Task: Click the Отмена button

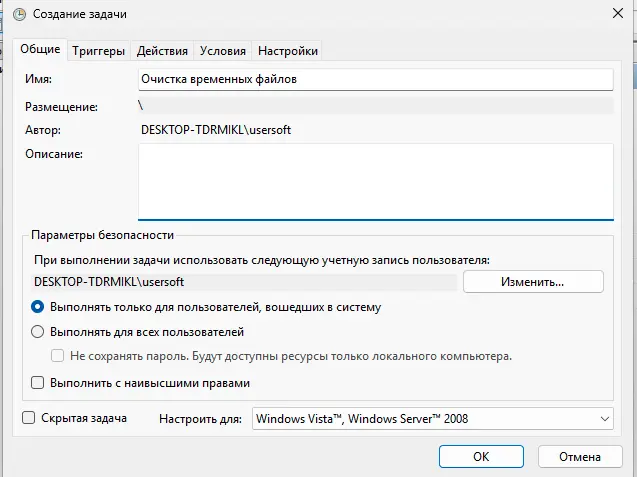Action: pos(580,456)
